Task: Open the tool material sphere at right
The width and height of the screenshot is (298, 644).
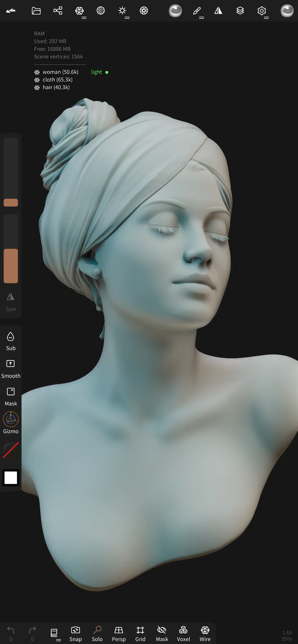Action: pyautogui.click(x=287, y=11)
